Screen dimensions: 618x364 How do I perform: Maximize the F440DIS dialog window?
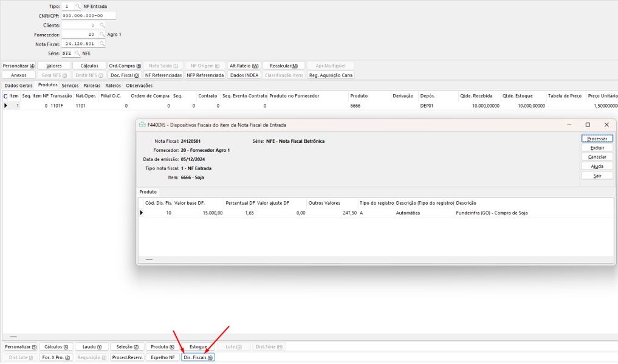point(588,125)
